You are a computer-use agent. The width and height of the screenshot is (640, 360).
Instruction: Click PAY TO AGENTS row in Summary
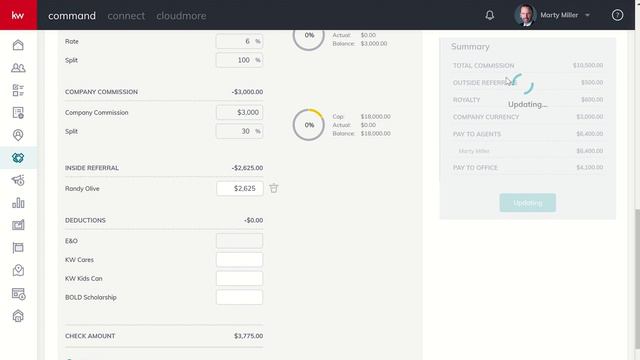coord(527,134)
